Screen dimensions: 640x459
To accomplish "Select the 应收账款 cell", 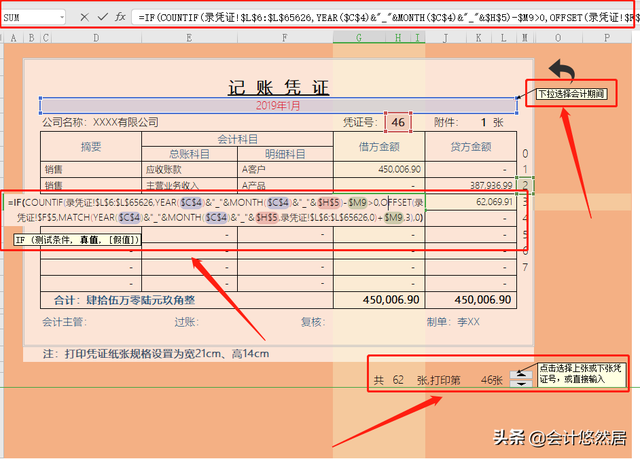I will [189, 169].
